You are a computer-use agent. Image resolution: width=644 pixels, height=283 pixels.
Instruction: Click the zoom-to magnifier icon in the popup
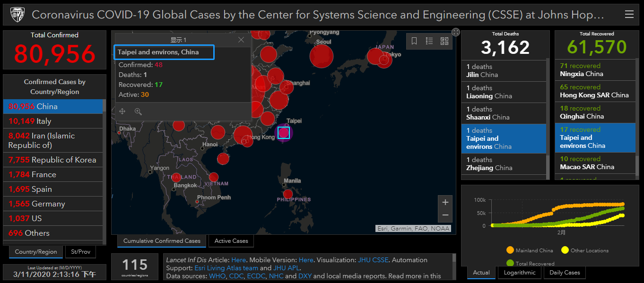(x=138, y=111)
